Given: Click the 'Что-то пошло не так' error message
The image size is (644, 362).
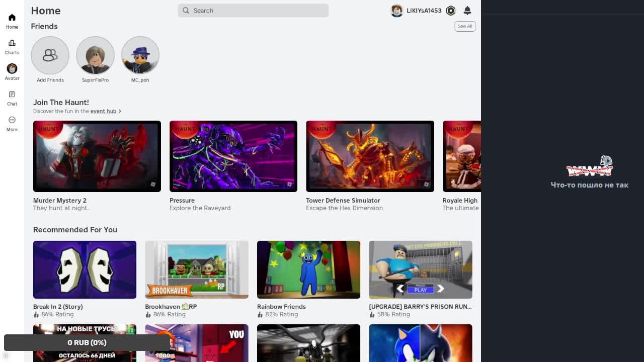Looking at the screenshot, I should point(590,185).
